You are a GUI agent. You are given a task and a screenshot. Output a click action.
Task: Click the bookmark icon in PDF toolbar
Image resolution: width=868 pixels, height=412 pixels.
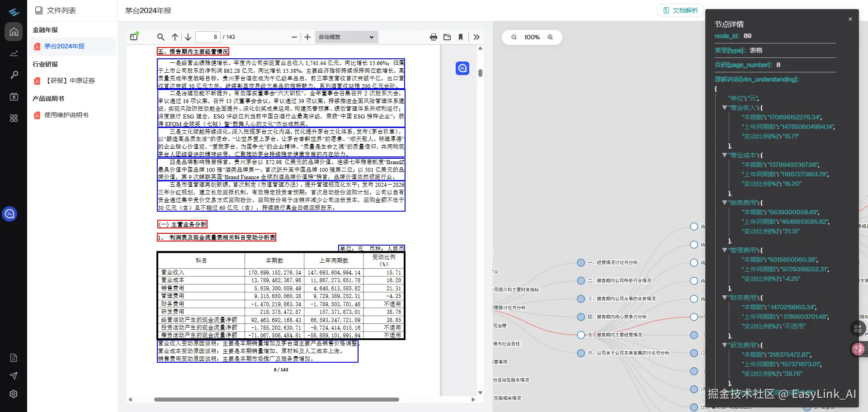coord(461,37)
